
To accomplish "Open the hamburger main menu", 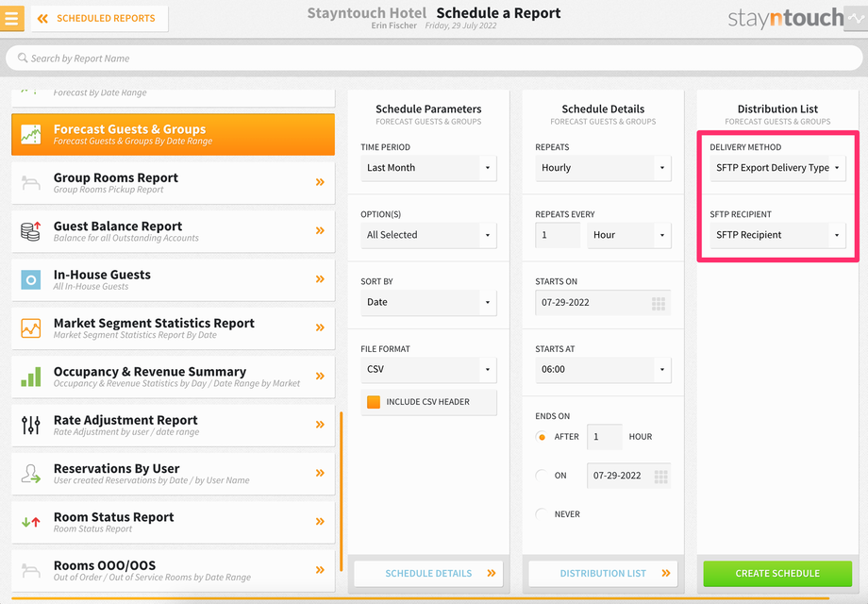I will pos(11,18).
